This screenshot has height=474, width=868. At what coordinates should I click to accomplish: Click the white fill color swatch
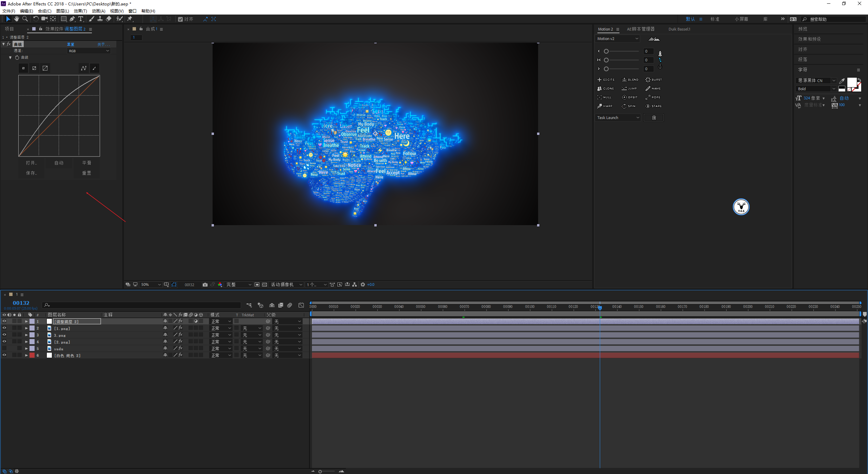[851, 82]
